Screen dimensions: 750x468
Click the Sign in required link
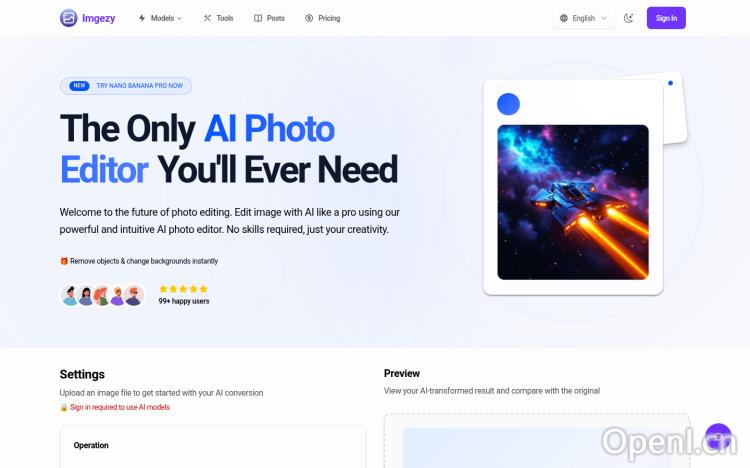coord(120,407)
